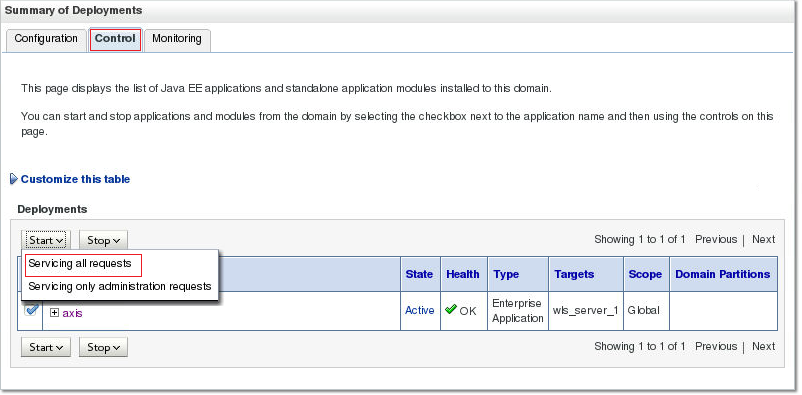
Task: Click the top Previous pagination link
Action: (716, 239)
